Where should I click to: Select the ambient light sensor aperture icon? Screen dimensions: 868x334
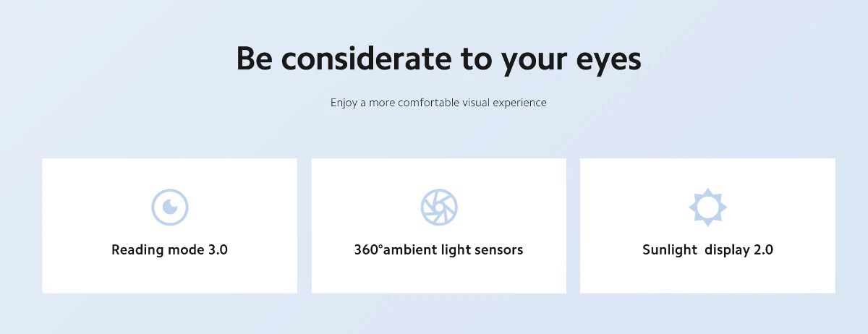[x=439, y=207]
